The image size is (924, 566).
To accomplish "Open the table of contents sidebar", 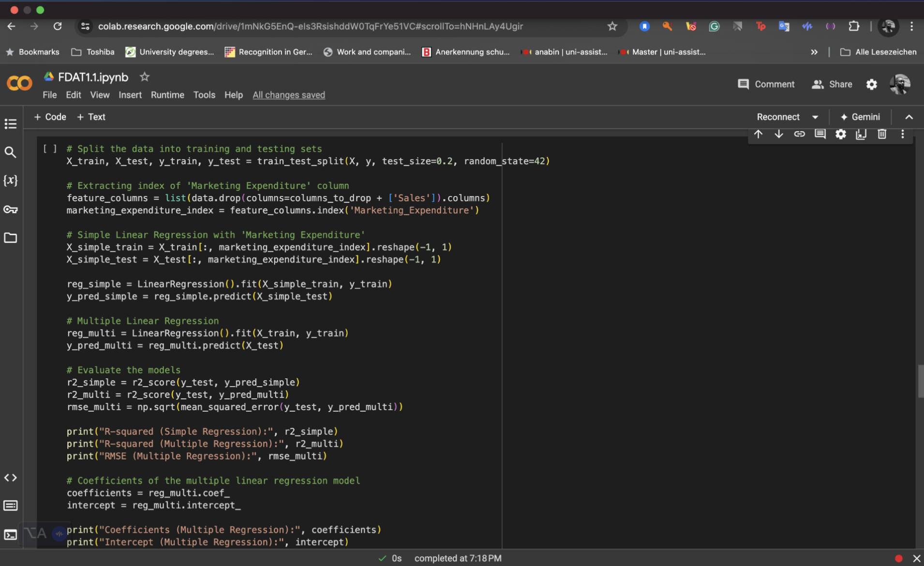I will (11, 124).
